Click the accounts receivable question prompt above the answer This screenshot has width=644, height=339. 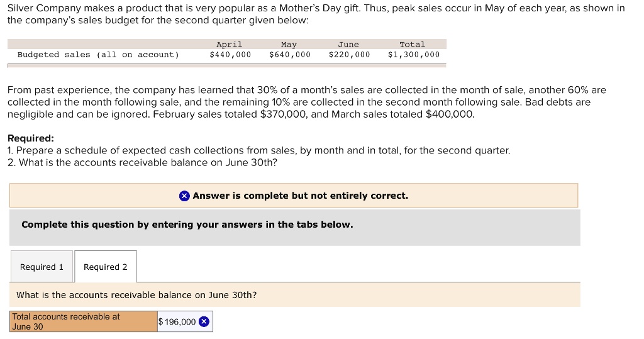[x=136, y=295]
